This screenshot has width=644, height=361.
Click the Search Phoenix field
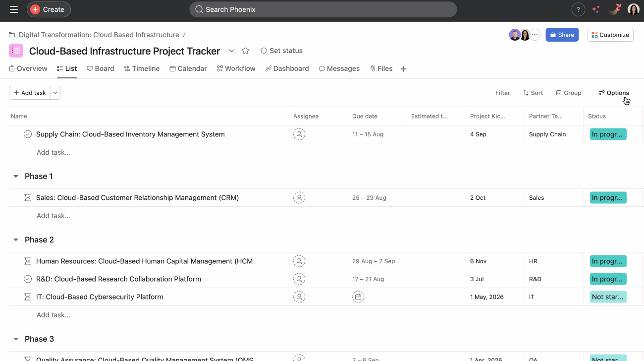[x=323, y=9]
